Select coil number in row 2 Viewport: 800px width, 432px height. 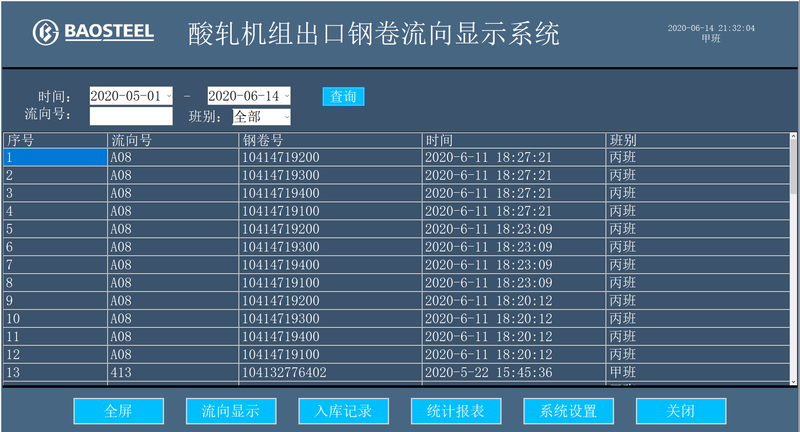point(331,175)
